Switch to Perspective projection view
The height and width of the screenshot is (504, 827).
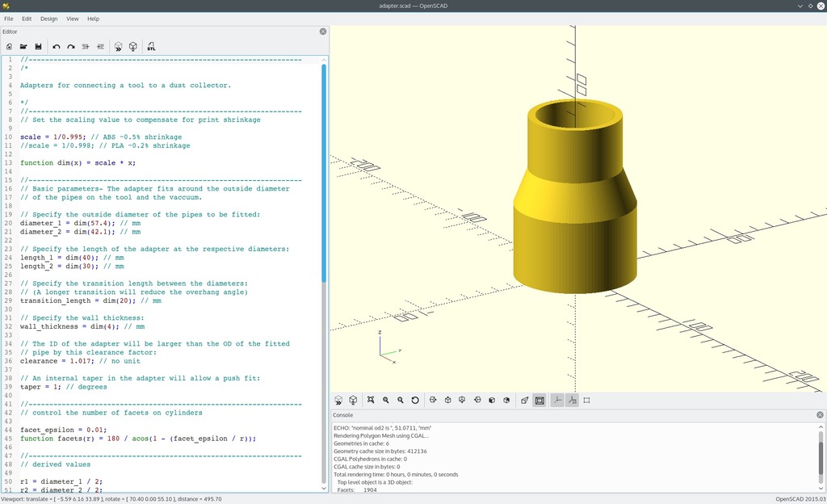tap(525, 400)
